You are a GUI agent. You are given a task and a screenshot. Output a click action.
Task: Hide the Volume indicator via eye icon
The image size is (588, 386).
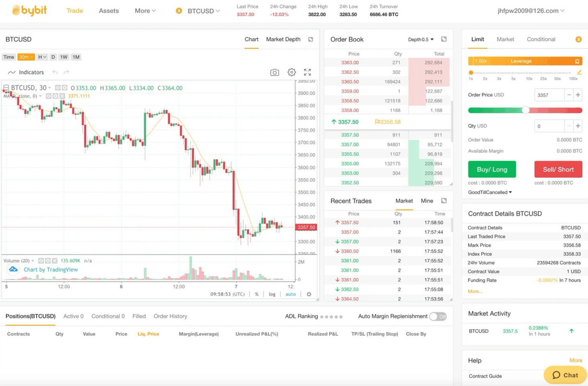[x=41, y=261]
